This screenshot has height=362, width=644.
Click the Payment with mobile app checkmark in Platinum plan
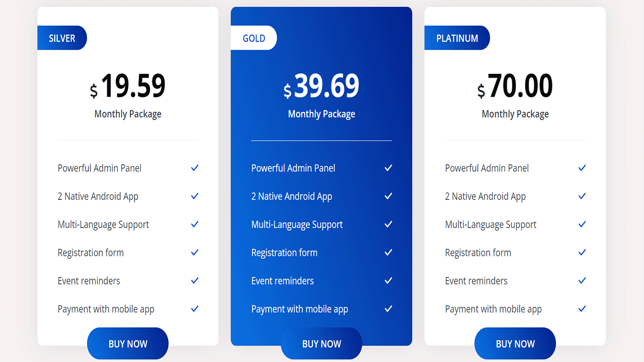582,309
